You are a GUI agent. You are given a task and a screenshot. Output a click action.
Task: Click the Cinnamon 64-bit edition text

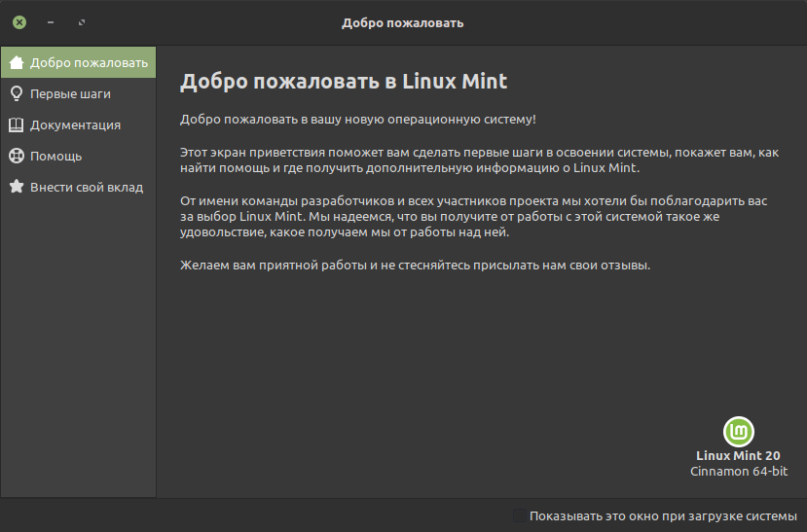tap(739, 472)
